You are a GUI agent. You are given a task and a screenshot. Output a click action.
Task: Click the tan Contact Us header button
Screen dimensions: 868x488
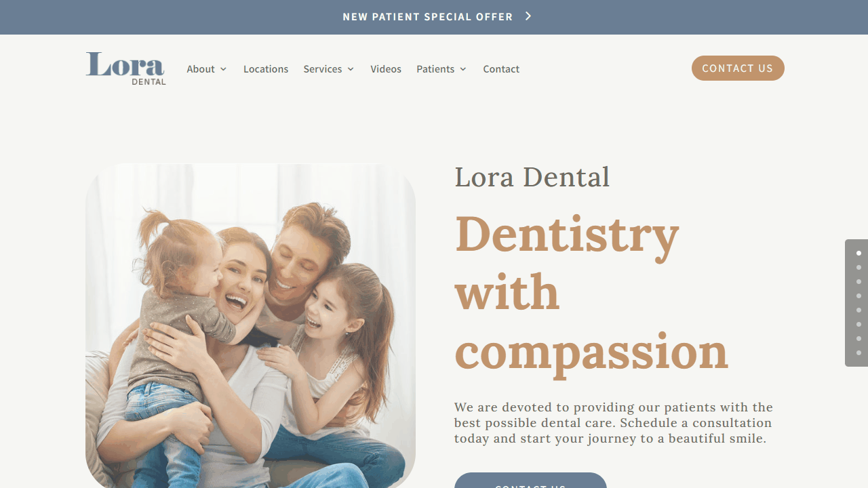coord(738,68)
